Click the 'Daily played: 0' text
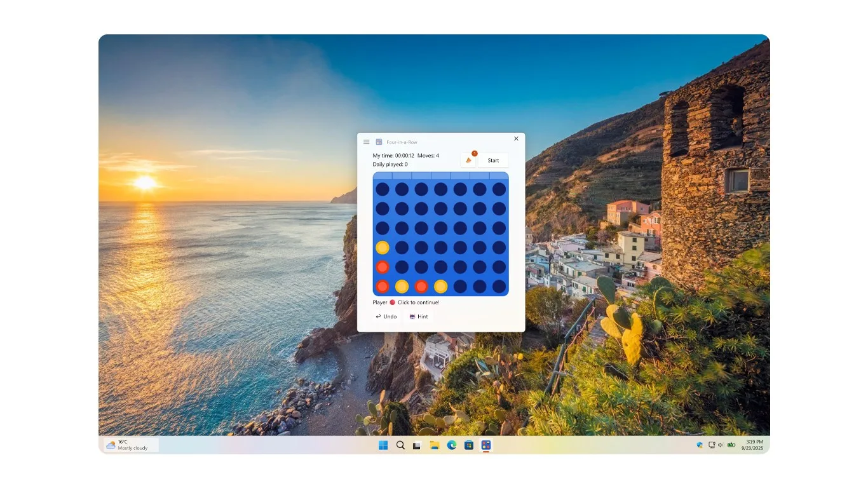The width and height of the screenshot is (868, 488). click(x=390, y=165)
